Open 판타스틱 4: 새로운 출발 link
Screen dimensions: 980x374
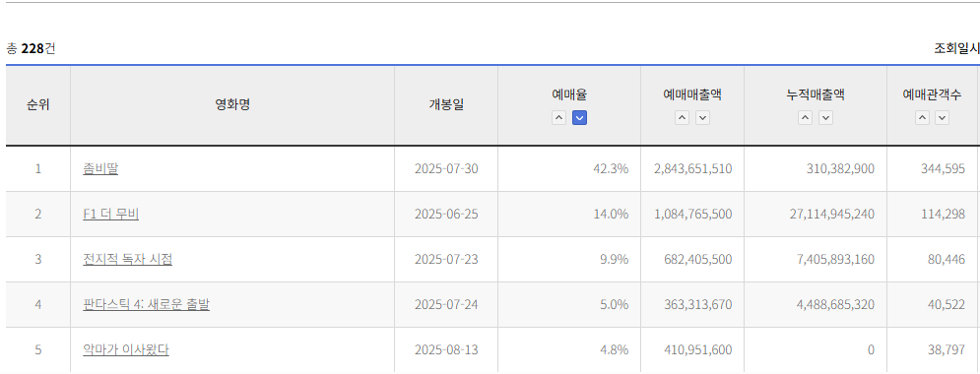[146, 305]
